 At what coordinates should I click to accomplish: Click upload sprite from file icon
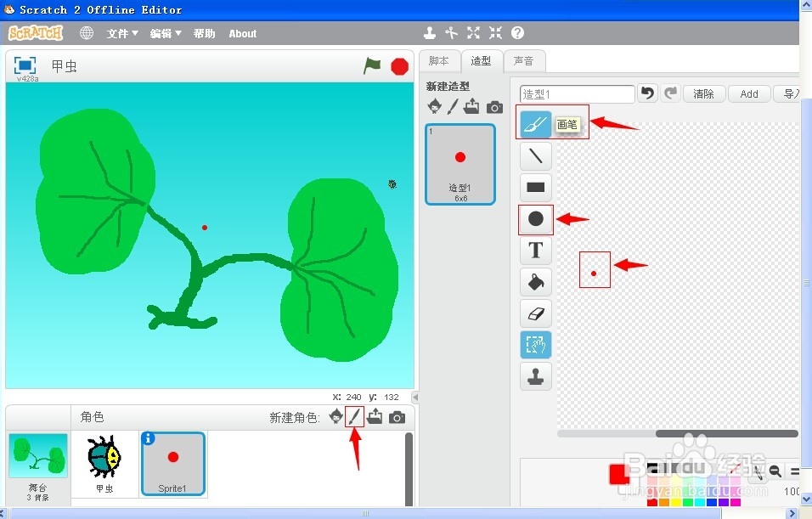pos(375,416)
